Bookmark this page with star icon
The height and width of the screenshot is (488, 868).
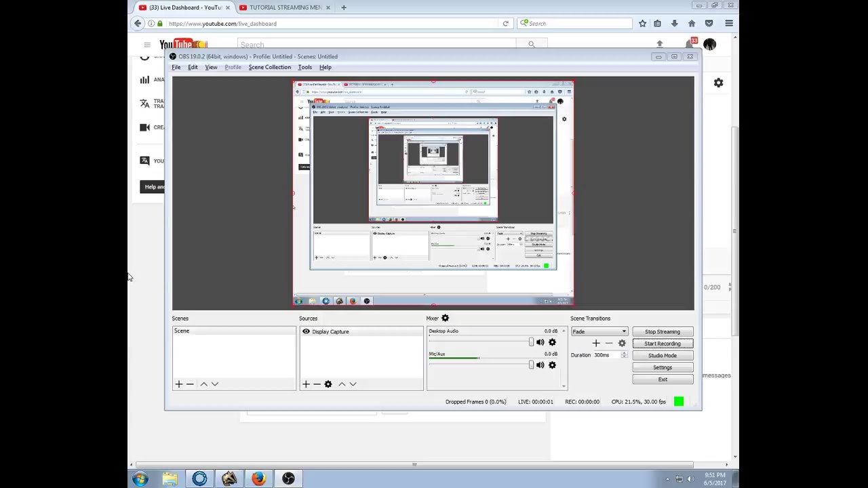(642, 24)
